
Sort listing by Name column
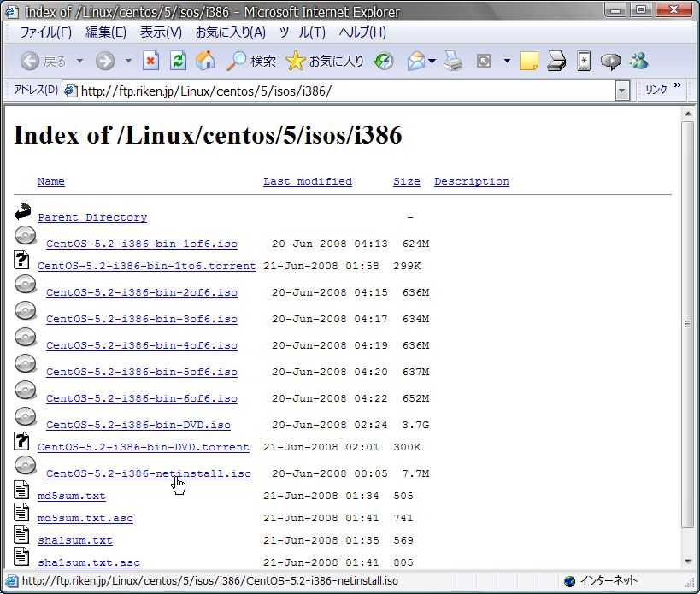51,182
